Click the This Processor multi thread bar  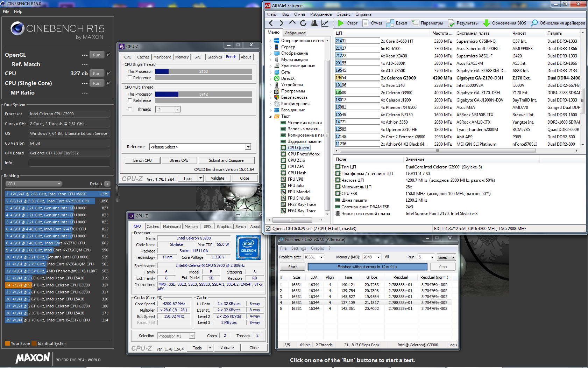click(x=203, y=94)
